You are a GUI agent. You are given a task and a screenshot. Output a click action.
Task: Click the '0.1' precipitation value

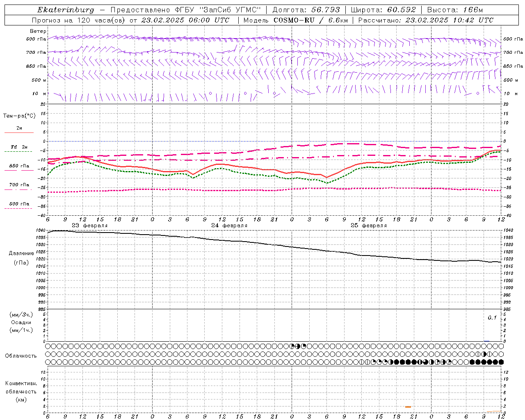pyautogui.click(x=492, y=318)
